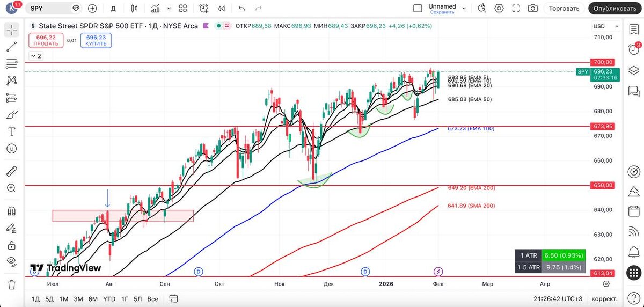The height and width of the screenshot is (307, 644).
Task: Select the trend line drawing tool
Action: [12, 47]
